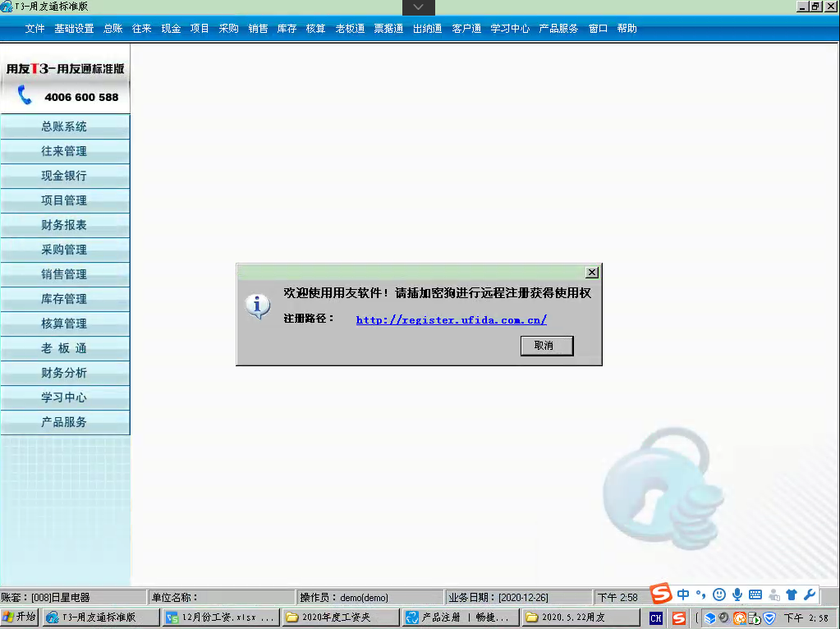Open the 产品服务 menu in menu bar
The image size is (840, 629).
coord(558,29)
